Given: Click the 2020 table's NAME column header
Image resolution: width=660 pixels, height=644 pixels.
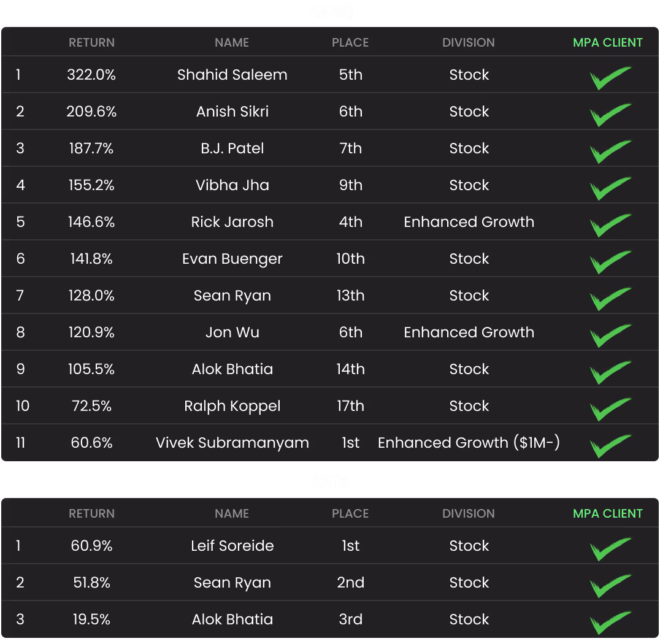Looking at the screenshot, I should pos(232,43).
